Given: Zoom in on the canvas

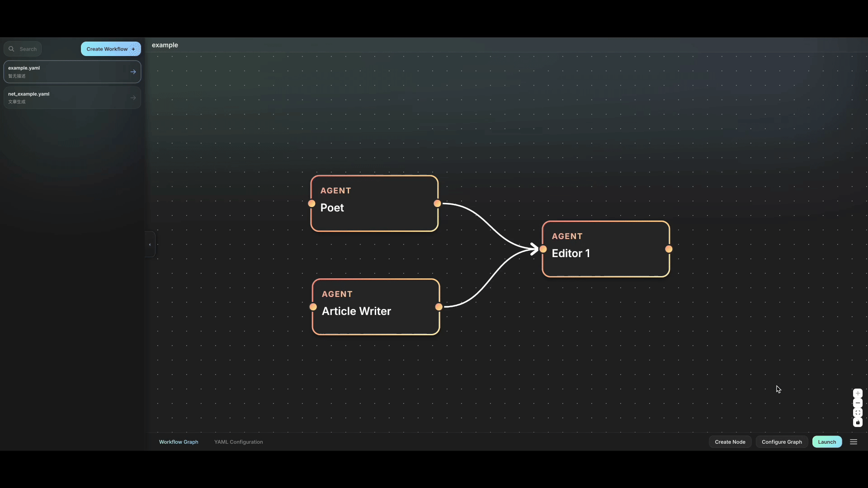Looking at the screenshot, I should tap(858, 393).
